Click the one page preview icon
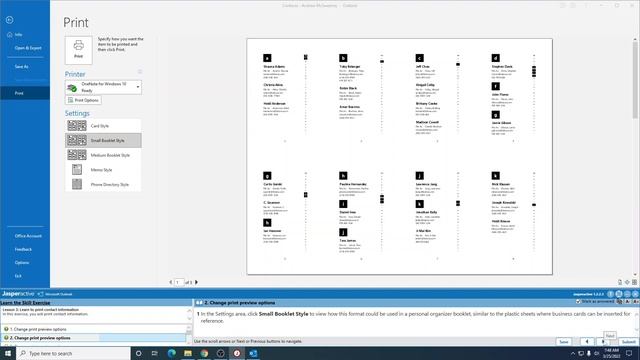This screenshot has width=640, height=360. point(627,282)
